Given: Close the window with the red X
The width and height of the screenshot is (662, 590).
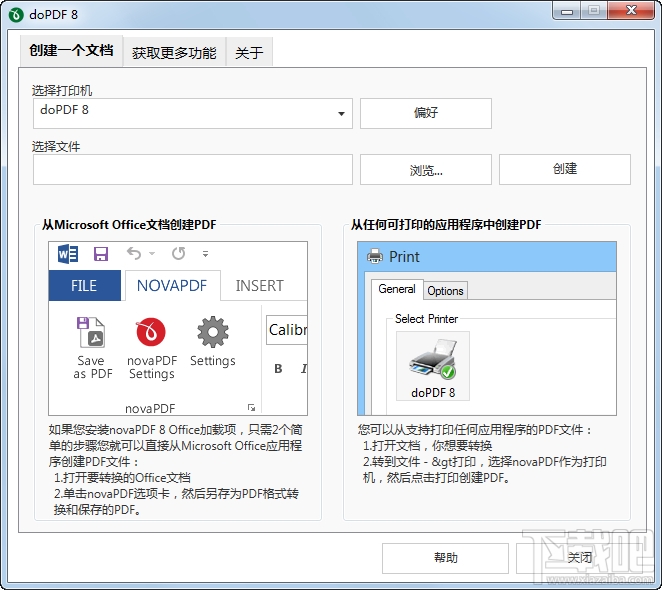Looking at the screenshot, I should coord(631,10).
